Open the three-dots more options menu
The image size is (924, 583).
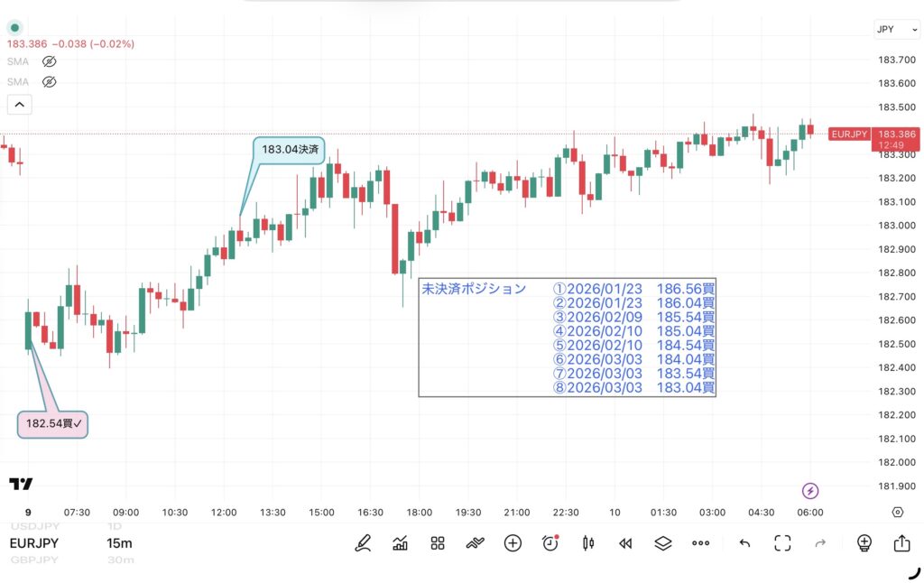pyautogui.click(x=701, y=542)
